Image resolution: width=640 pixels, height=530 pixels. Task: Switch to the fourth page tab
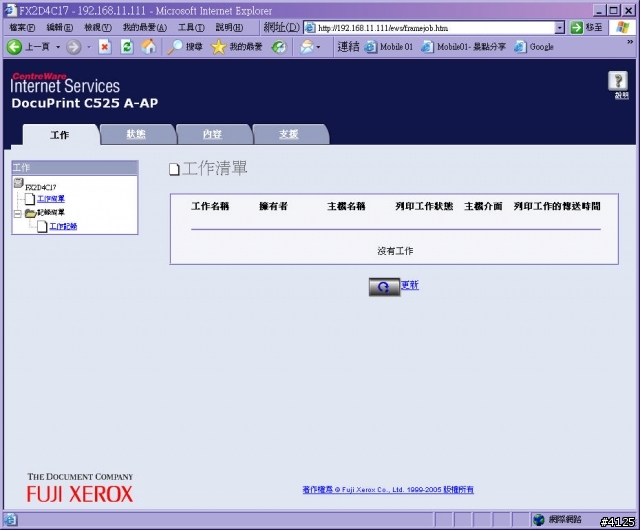click(289, 134)
